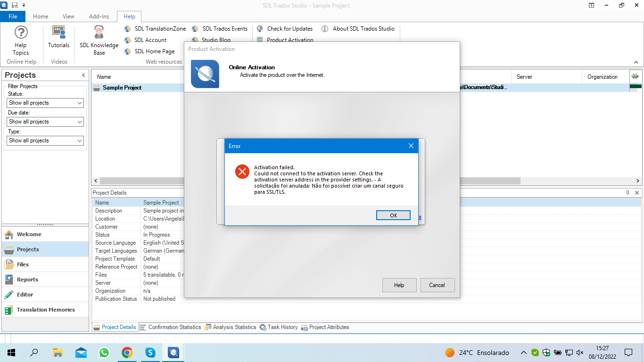
Task: Switch to the Reports view
Action: 28,279
